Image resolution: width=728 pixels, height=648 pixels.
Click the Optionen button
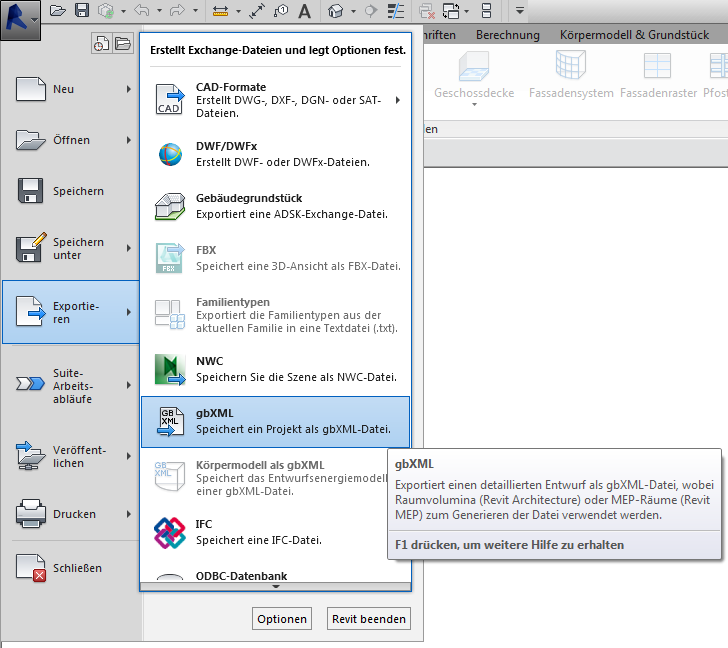point(282,619)
